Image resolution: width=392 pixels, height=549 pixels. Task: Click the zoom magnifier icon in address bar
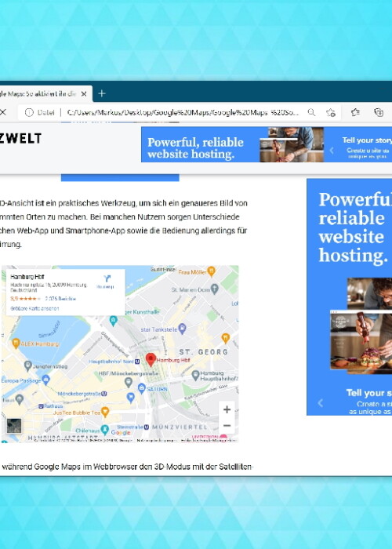[311, 112]
